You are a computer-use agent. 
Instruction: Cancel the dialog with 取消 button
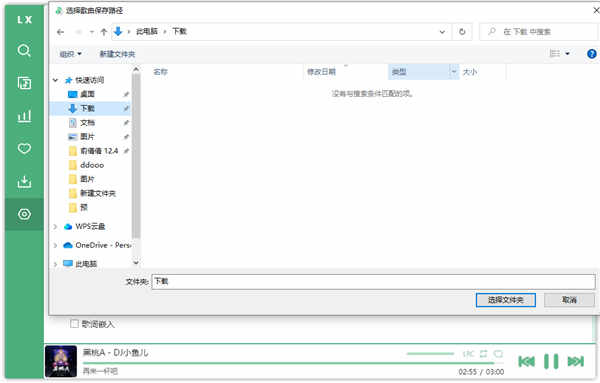coord(569,300)
